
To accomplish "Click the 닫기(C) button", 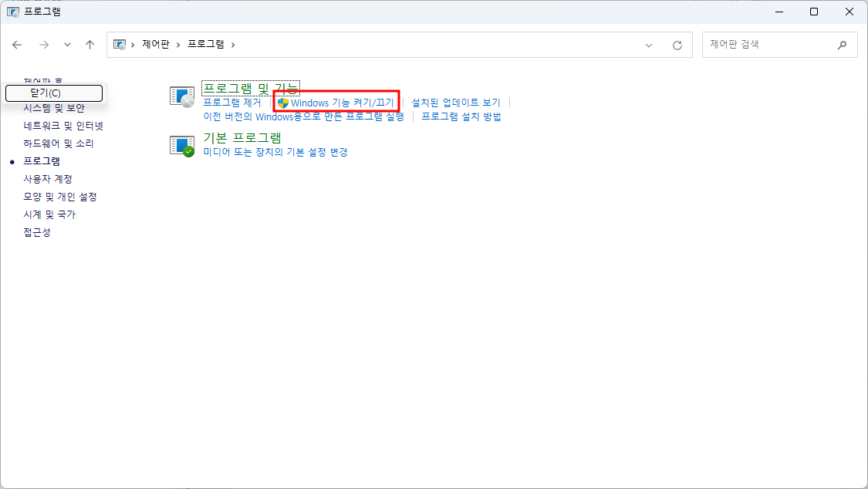I will (54, 93).
